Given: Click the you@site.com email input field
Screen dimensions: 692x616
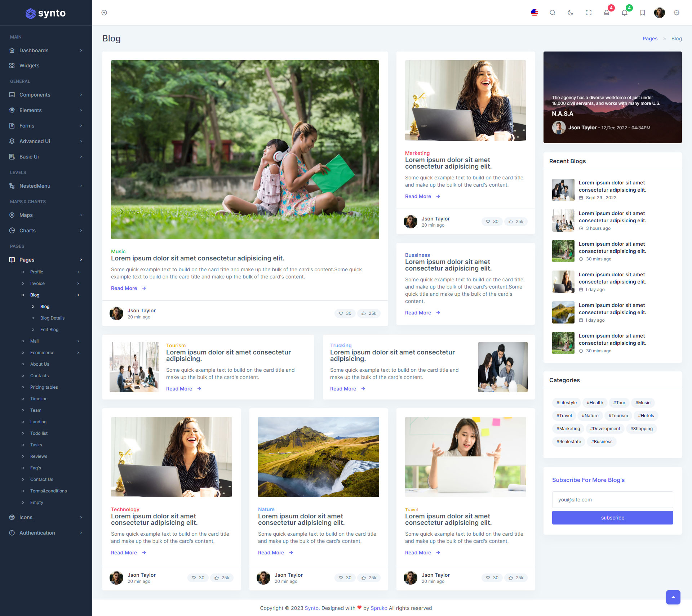Looking at the screenshot, I should (612, 500).
